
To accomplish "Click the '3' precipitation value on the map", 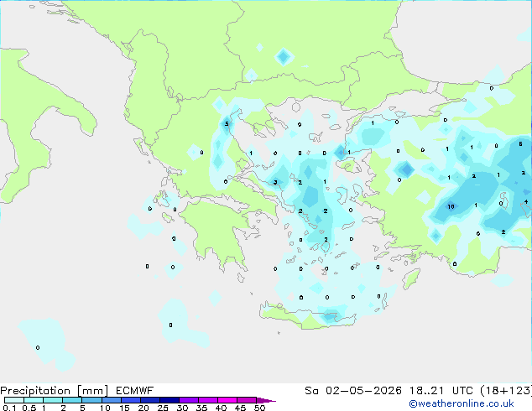I will coord(275,183).
